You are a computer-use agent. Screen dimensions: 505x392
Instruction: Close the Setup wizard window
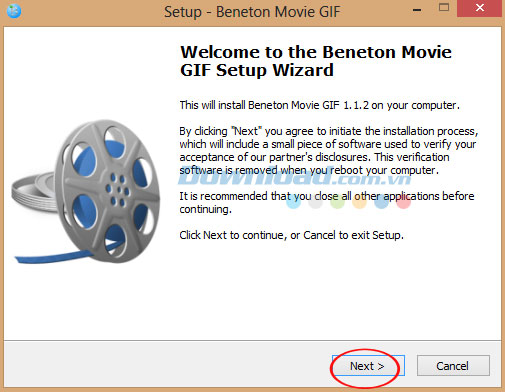pos(480,8)
